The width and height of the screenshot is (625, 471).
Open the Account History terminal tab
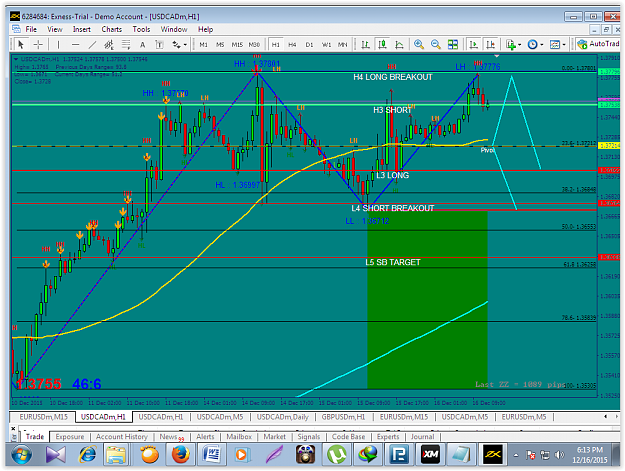point(122,437)
